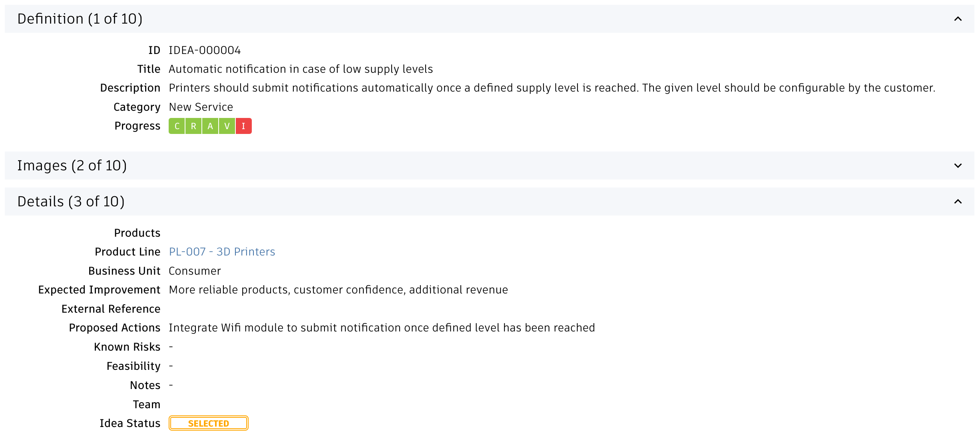Click the idea title text

pos(301,69)
